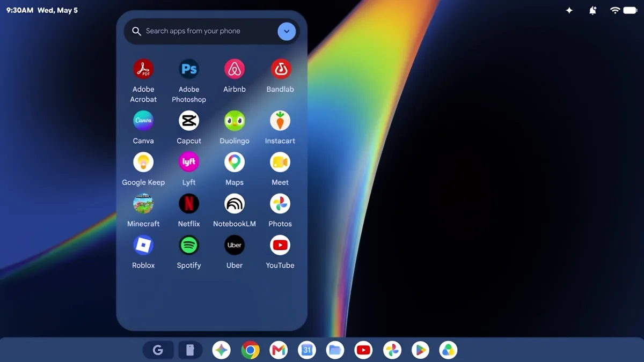Launch the Roblox app
This screenshot has width=644, height=362.
pos(143,245)
